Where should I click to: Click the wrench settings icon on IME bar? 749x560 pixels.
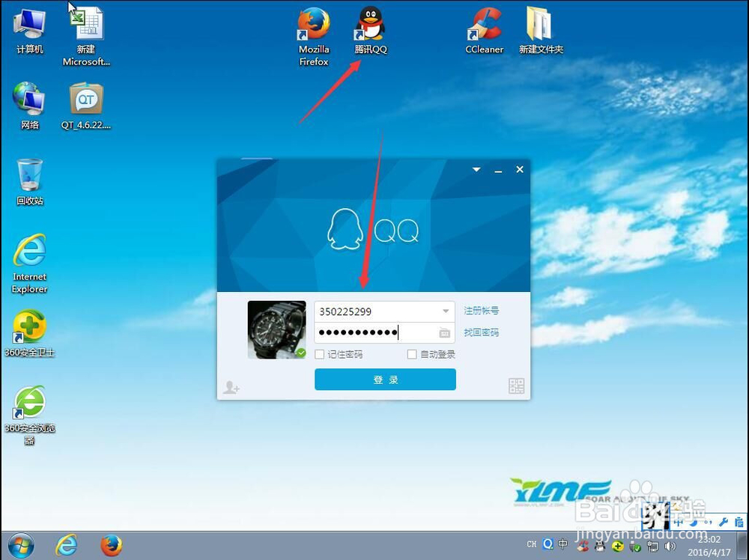(724, 523)
